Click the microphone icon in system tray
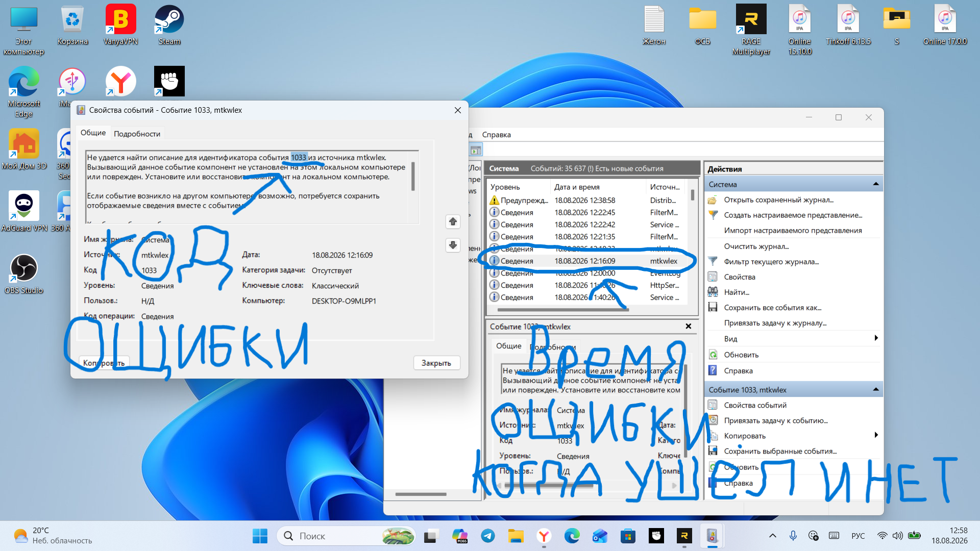 tap(793, 536)
